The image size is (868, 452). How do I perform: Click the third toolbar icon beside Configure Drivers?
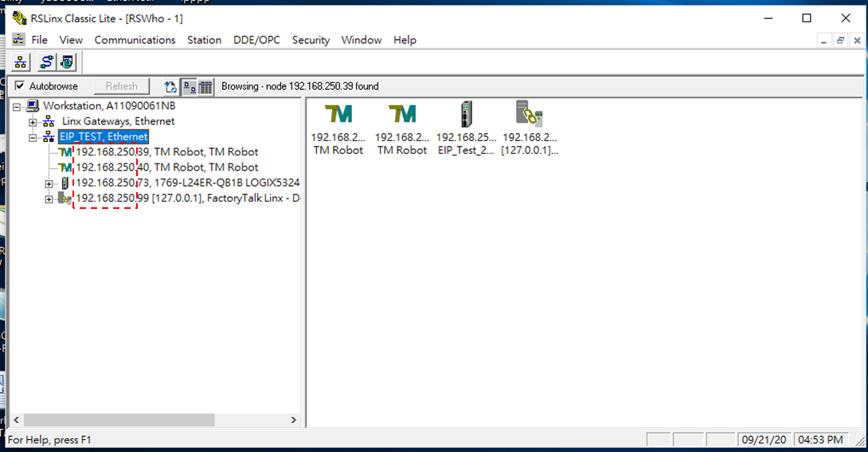(67, 62)
